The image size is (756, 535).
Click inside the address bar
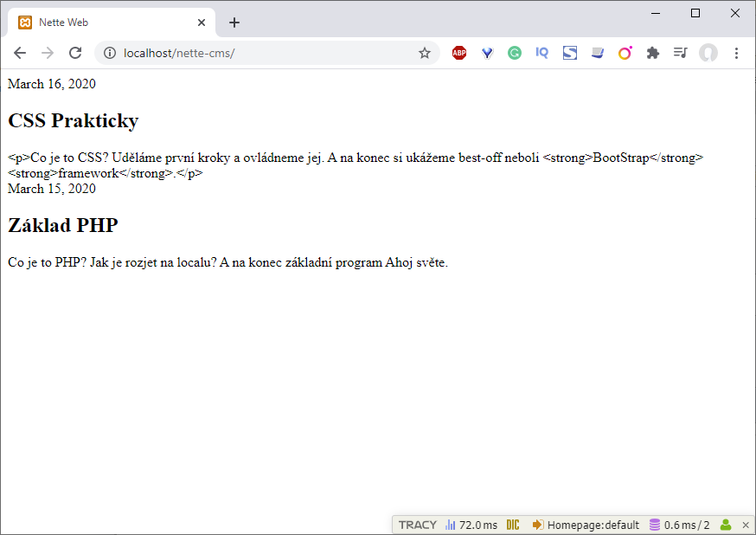[x=259, y=53]
